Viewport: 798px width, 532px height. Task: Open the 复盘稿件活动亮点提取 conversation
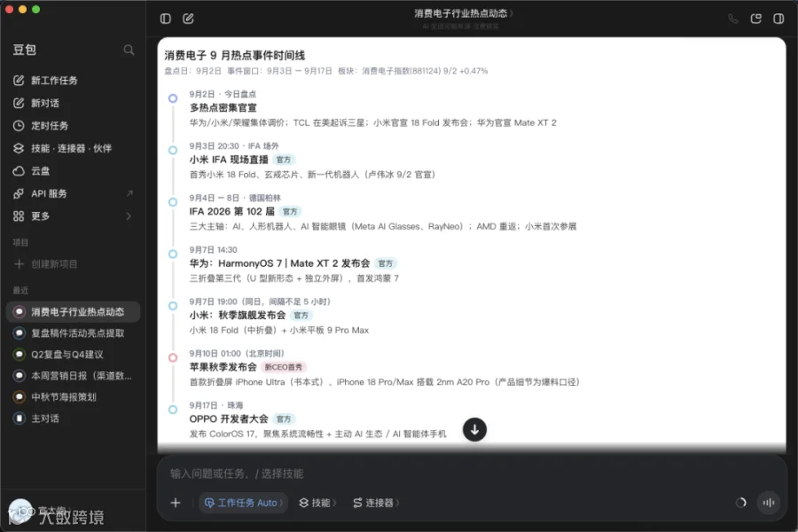pos(74,333)
